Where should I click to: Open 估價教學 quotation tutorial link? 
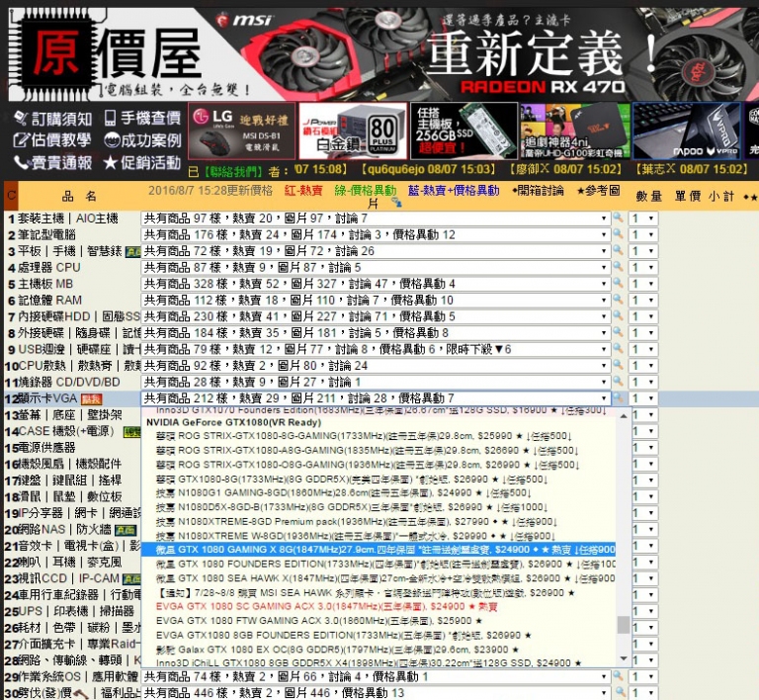pos(51,140)
